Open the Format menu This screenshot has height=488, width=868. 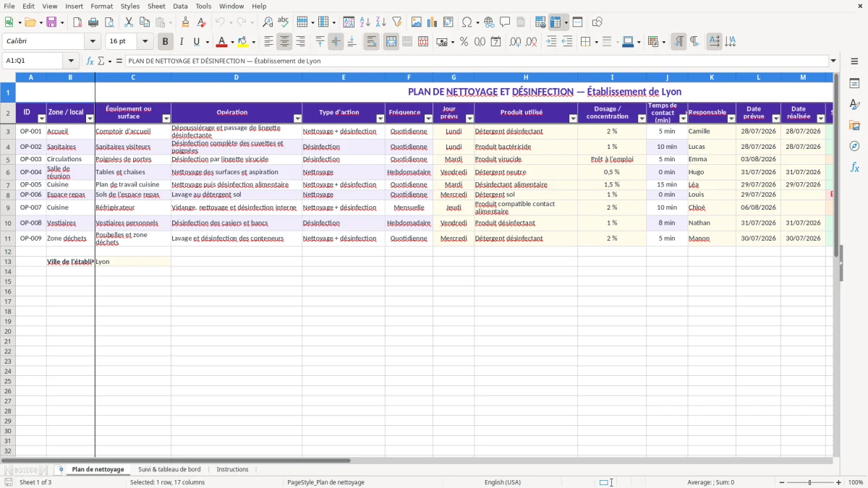pyautogui.click(x=101, y=6)
